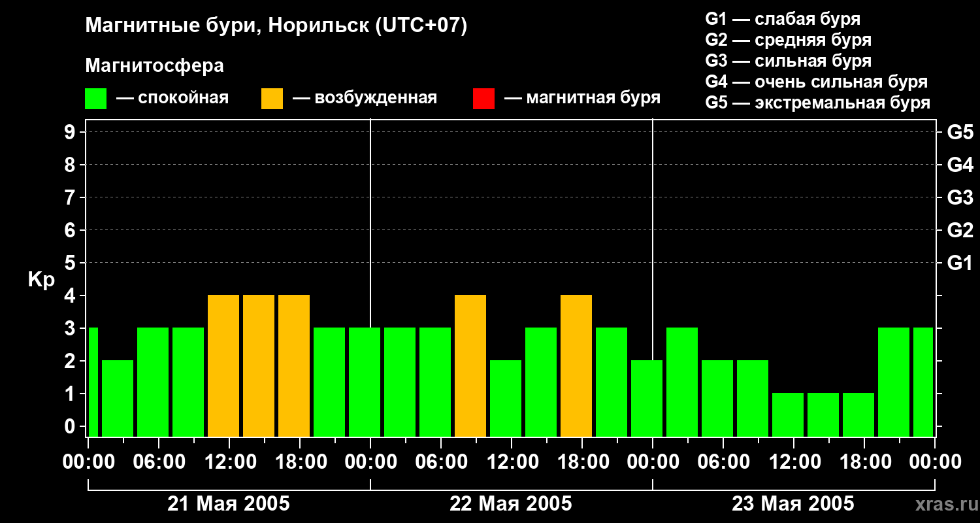
Task: Click the '12:00' time label of 21 May
Action: [229, 462]
